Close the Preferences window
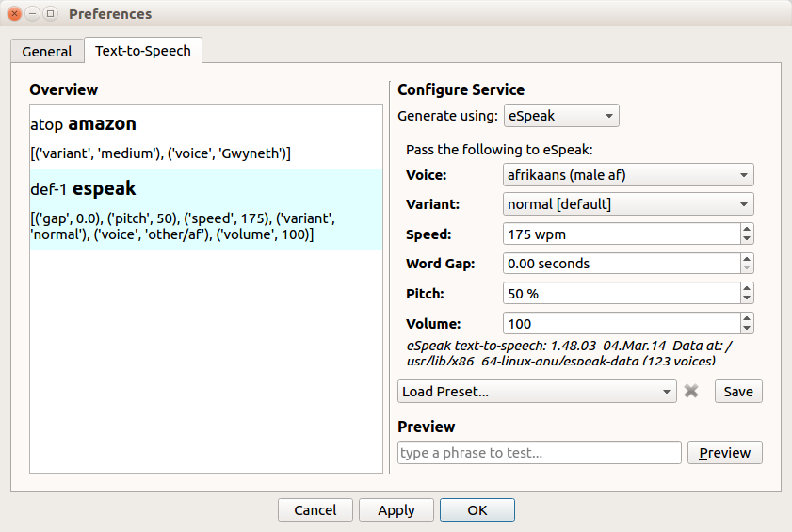The image size is (792, 532). click(x=15, y=13)
